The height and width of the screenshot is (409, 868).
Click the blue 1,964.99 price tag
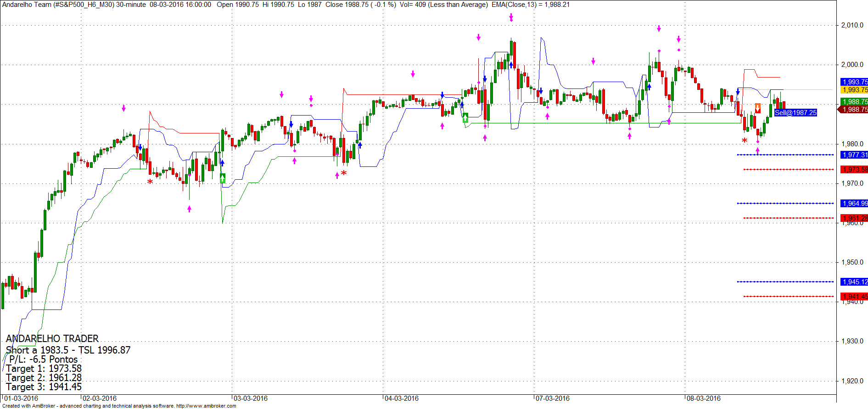(854, 204)
